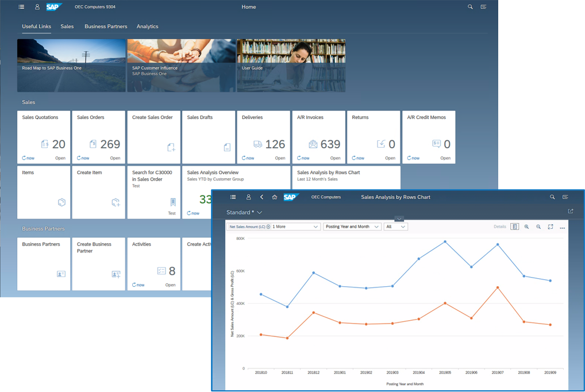Zoom out on the chart

538,226
